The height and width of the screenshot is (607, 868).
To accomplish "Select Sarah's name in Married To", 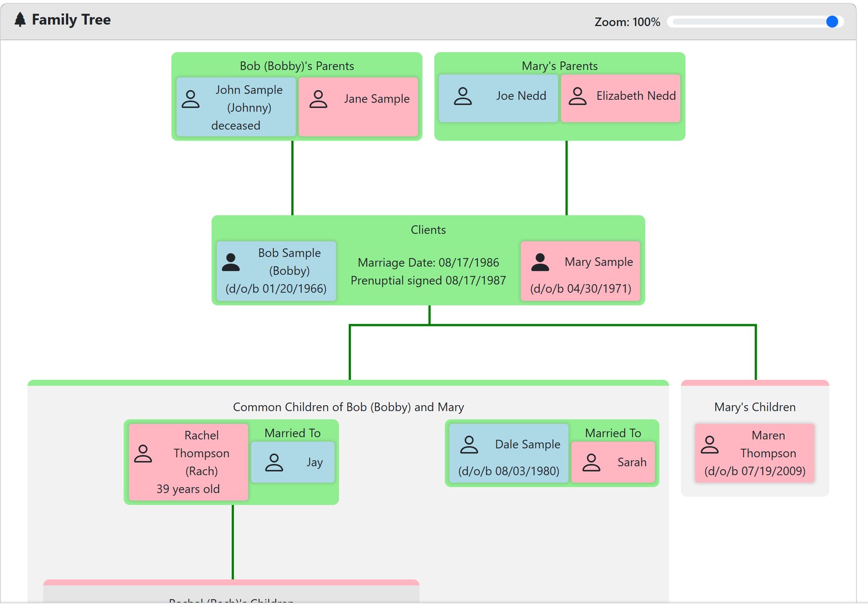I will click(x=632, y=462).
